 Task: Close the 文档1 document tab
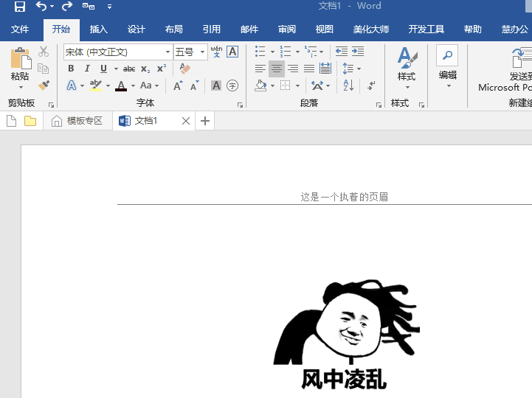pyautogui.click(x=186, y=121)
